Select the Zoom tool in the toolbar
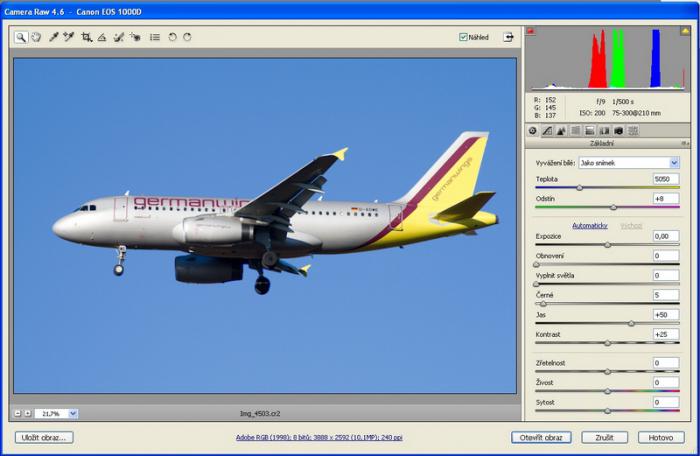 tap(21, 37)
